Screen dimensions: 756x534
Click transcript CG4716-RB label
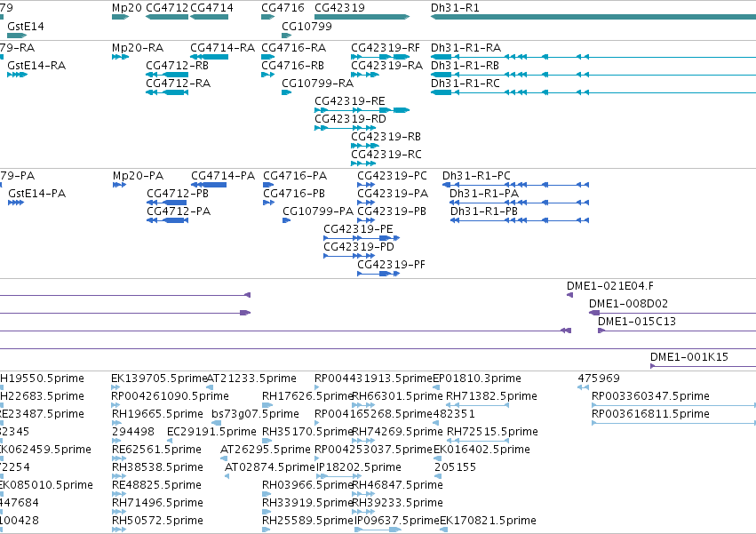coord(292,66)
